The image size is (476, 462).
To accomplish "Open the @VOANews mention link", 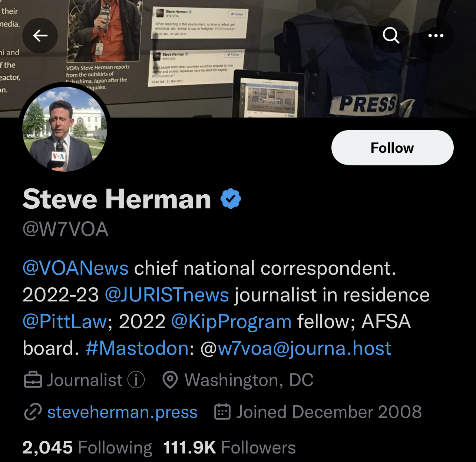I will [x=76, y=268].
